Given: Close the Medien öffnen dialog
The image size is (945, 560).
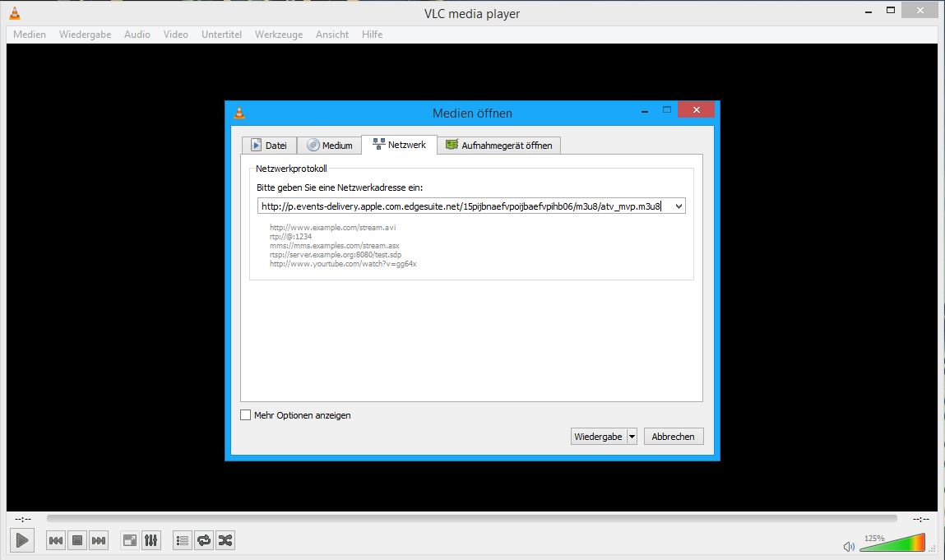Looking at the screenshot, I should point(696,109).
